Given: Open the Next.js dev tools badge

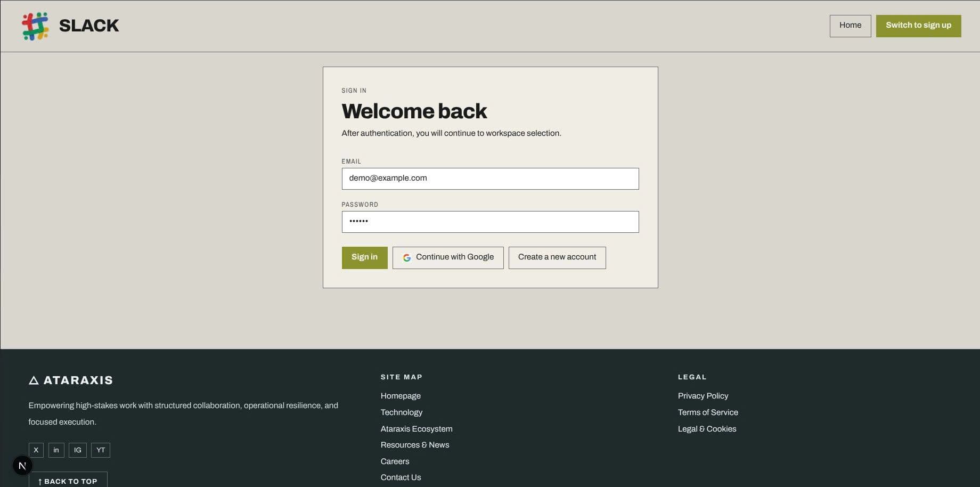Looking at the screenshot, I should point(22,466).
